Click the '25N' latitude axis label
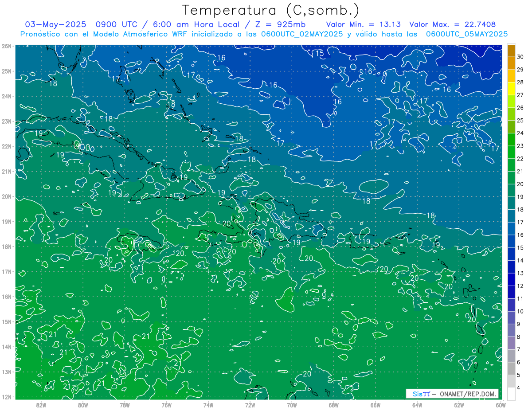 click(x=7, y=71)
